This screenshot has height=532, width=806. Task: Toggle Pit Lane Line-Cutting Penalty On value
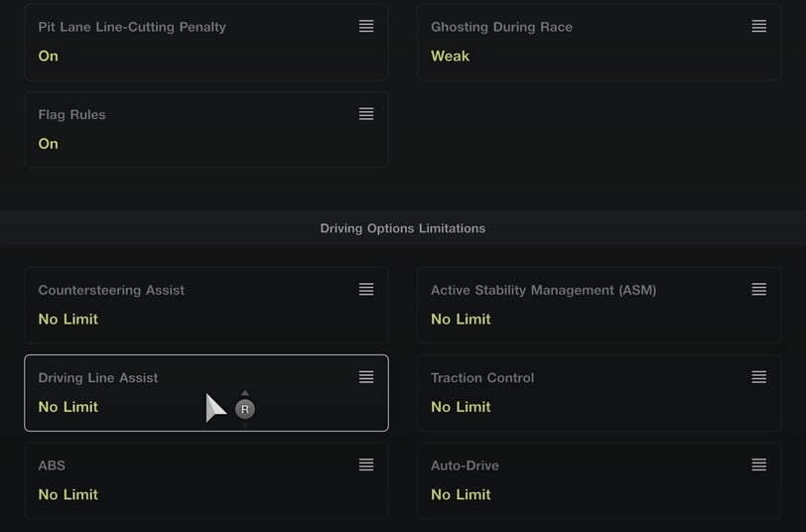48,56
